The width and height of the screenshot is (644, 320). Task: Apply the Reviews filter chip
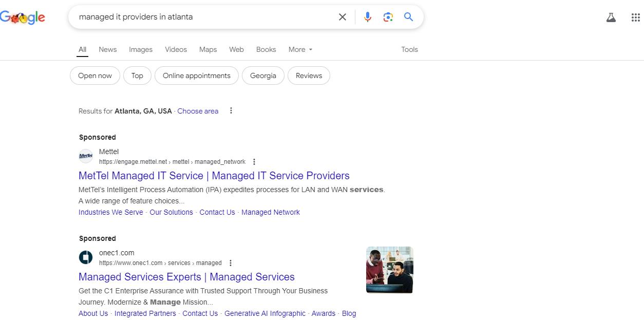[x=309, y=76]
